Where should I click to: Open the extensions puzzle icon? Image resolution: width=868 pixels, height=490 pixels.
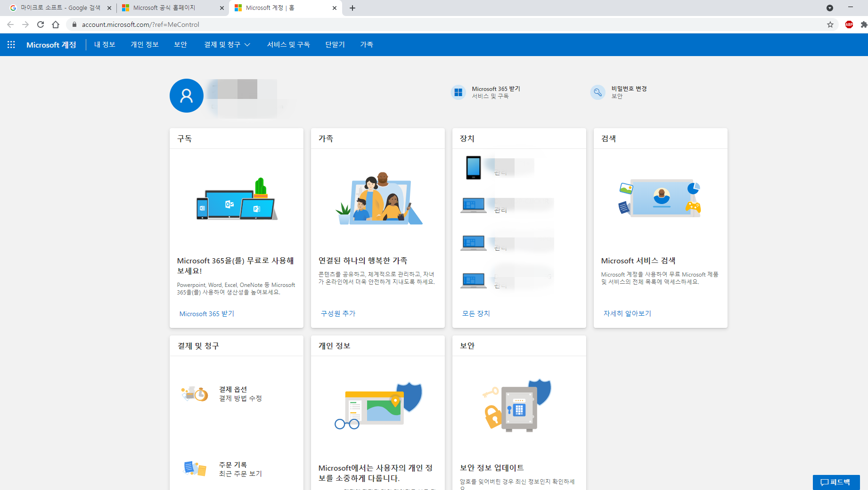click(x=863, y=24)
